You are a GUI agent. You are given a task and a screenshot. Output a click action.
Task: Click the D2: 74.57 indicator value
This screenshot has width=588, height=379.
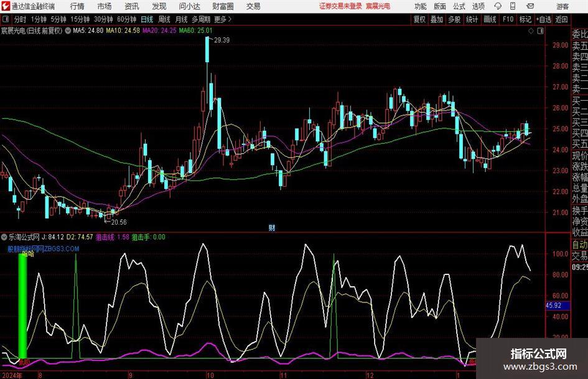click(80, 237)
